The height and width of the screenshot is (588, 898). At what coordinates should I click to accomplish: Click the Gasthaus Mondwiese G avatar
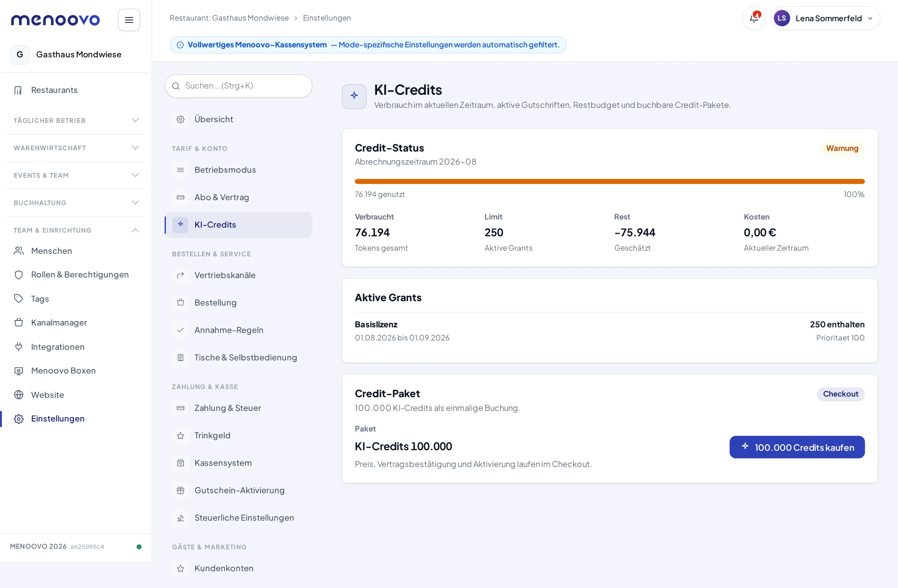click(20, 54)
